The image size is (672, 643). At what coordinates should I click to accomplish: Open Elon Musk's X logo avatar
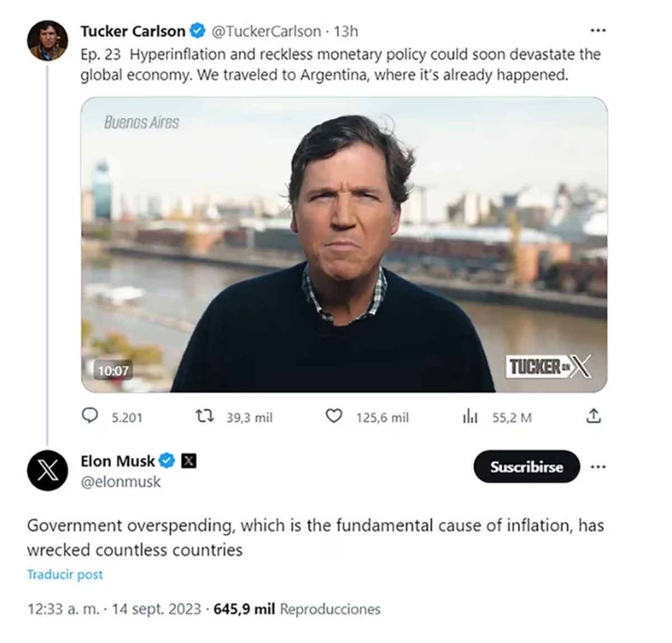pyautogui.click(x=48, y=471)
